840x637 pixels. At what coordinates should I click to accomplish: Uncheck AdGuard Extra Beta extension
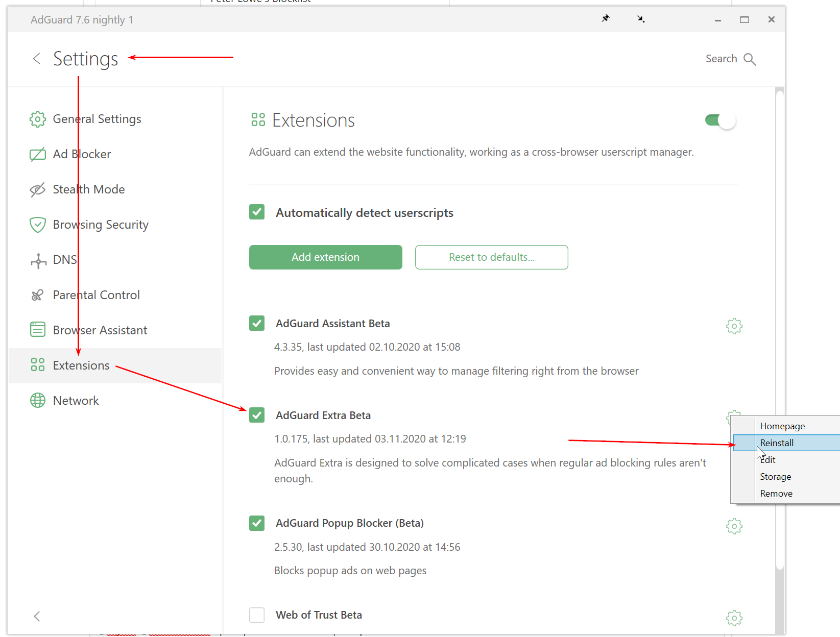click(257, 415)
